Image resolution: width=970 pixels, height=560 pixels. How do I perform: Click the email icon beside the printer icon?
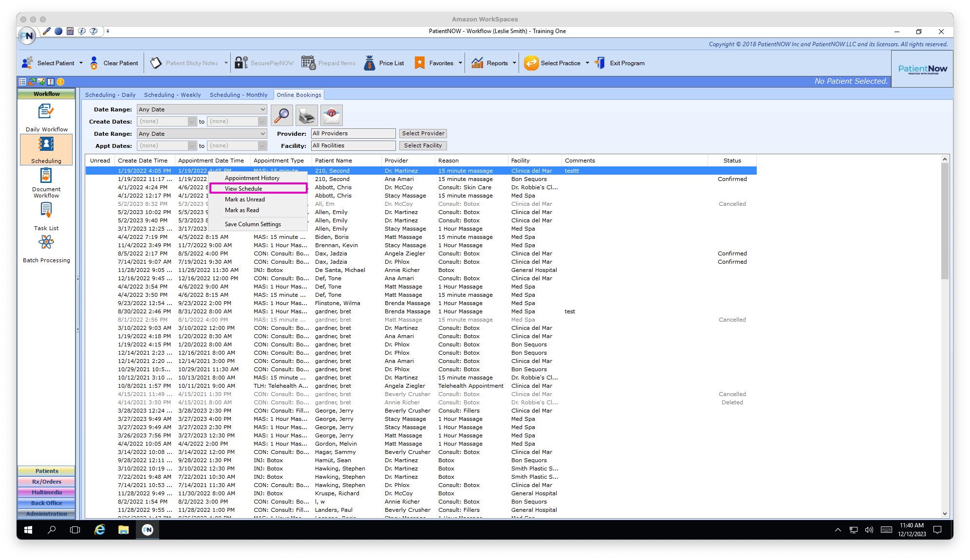tap(332, 115)
